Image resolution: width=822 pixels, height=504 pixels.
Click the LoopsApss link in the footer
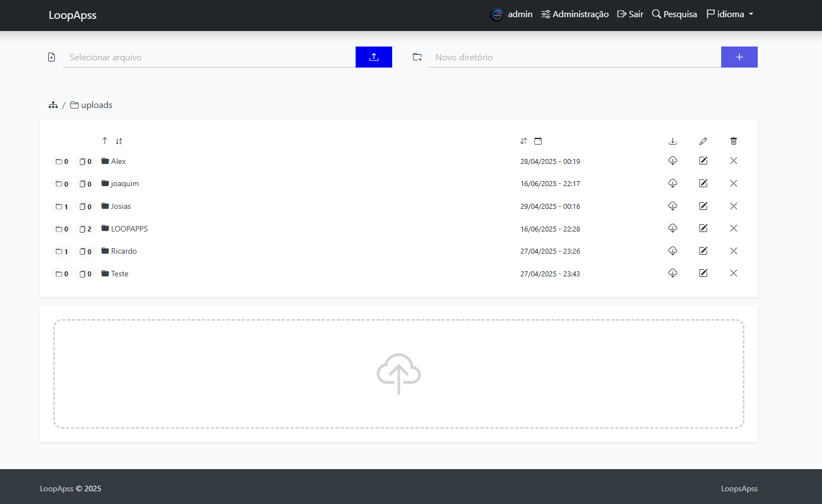pos(739,488)
